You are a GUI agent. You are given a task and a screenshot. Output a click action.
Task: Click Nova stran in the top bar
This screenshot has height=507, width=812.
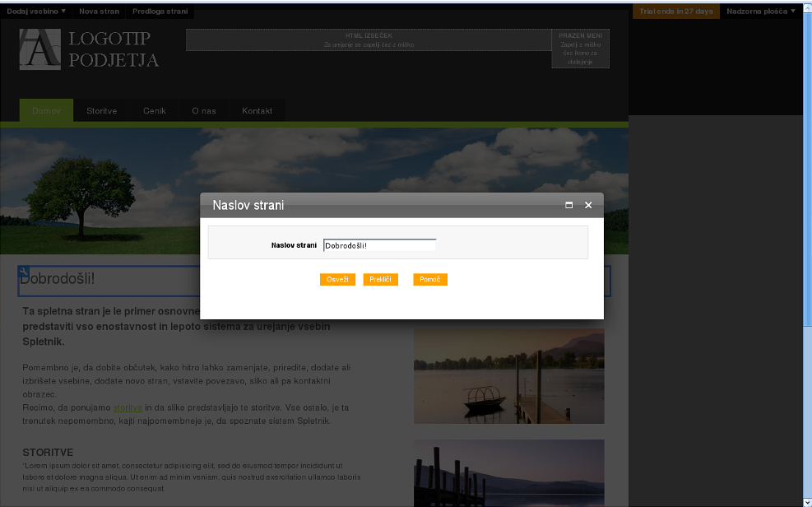click(99, 11)
